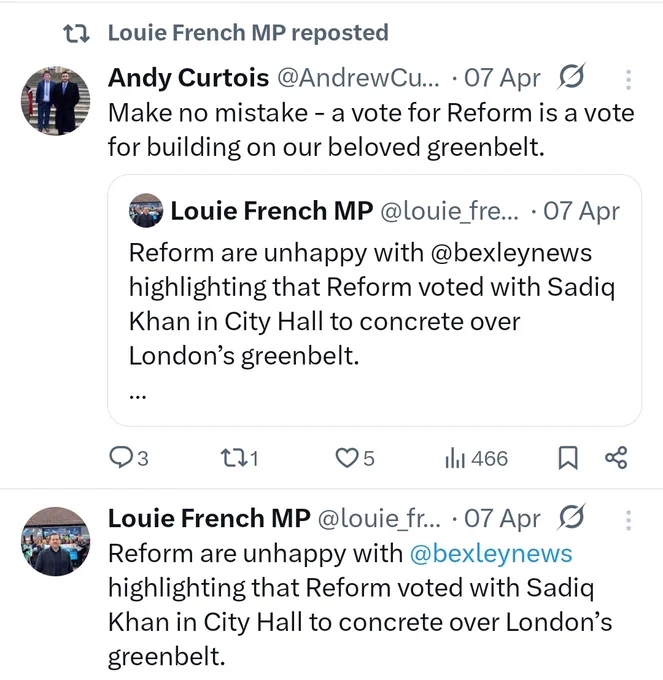Open more options menu for Andy Curtois's tweet
Image resolution: width=663 pixels, height=680 pixels.
coord(628,79)
